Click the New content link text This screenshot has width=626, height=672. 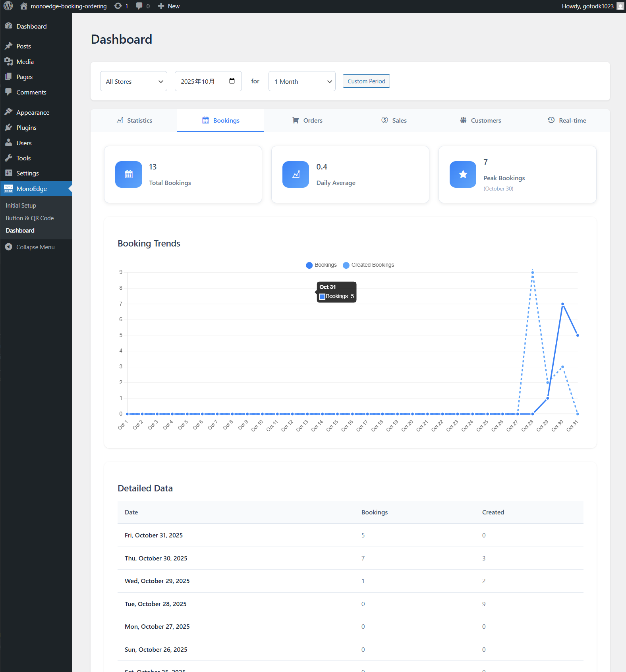[x=174, y=6]
